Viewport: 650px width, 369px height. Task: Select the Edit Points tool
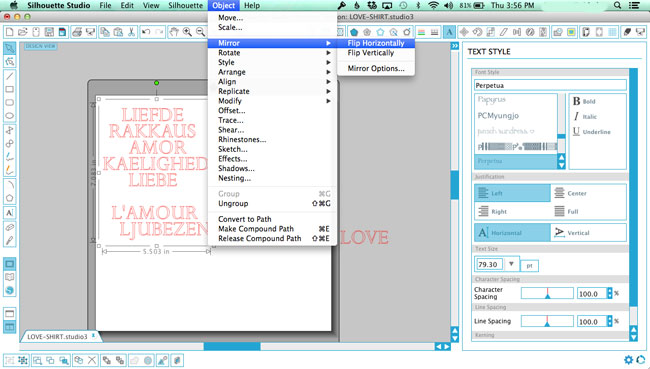(10, 62)
